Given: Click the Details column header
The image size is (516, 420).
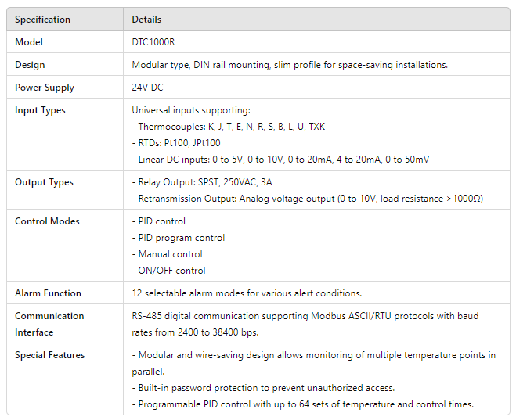Looking at the screenshot, I should pyautogui.click(x=146, y=20).
